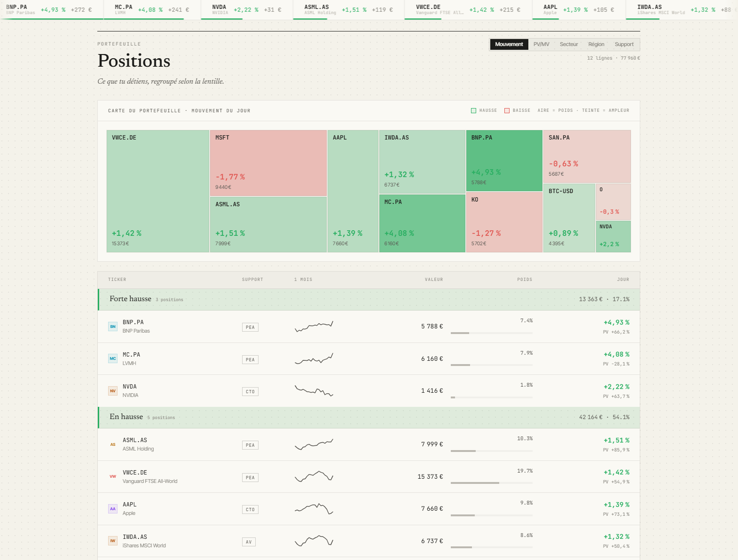Click ASML.AS in the top ticker tape
This screenshot has height=560, width=738.
348,9
